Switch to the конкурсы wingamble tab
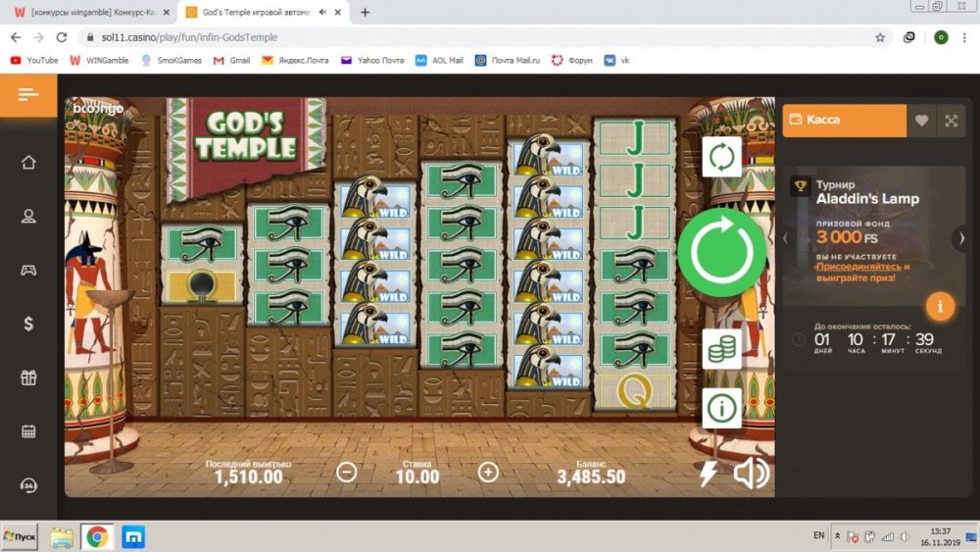Viewport: 980px width, 552px height. 85,12
